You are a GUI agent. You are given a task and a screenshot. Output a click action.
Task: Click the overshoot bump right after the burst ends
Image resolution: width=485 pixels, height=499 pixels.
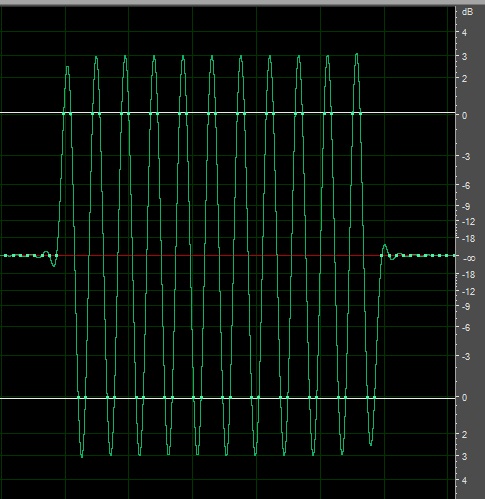click(385, 247)
